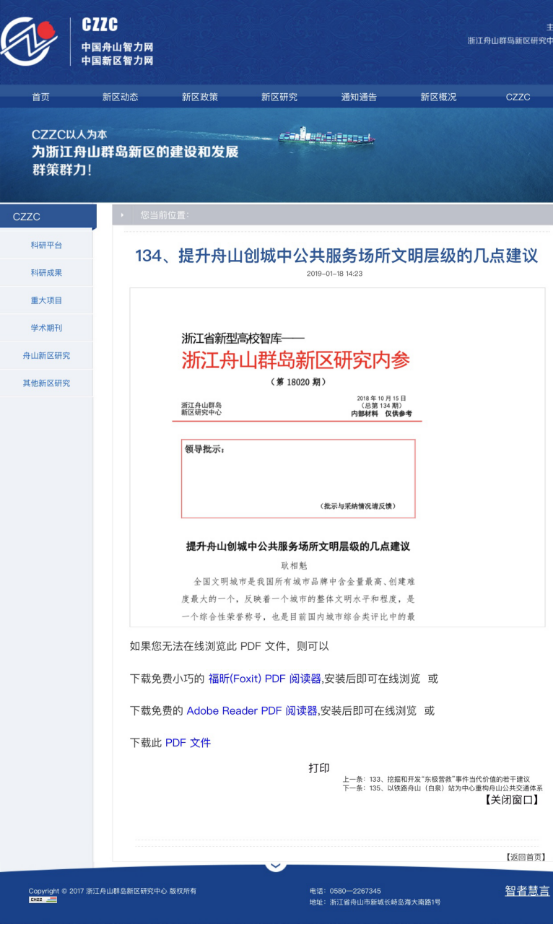Click the small badge icon under copyright
Screen dimensions: 554x925
click(x=43, y=900)
